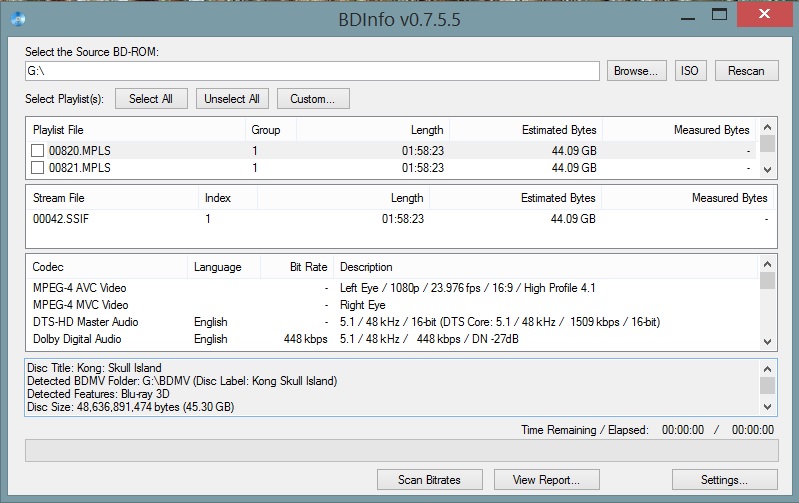Click the 448 kbps bit rate cell
The image size is (799, 503).
pyautogui.click(x=305, y=339)
